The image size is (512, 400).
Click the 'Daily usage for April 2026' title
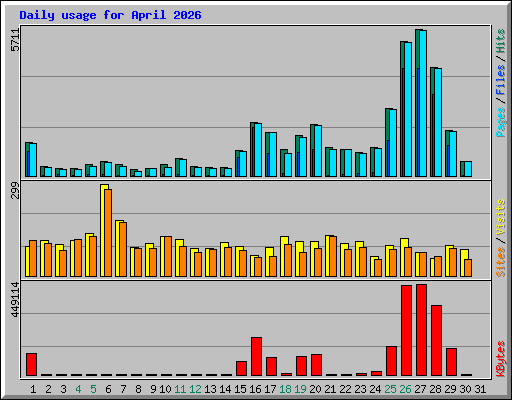pos(110,15)
